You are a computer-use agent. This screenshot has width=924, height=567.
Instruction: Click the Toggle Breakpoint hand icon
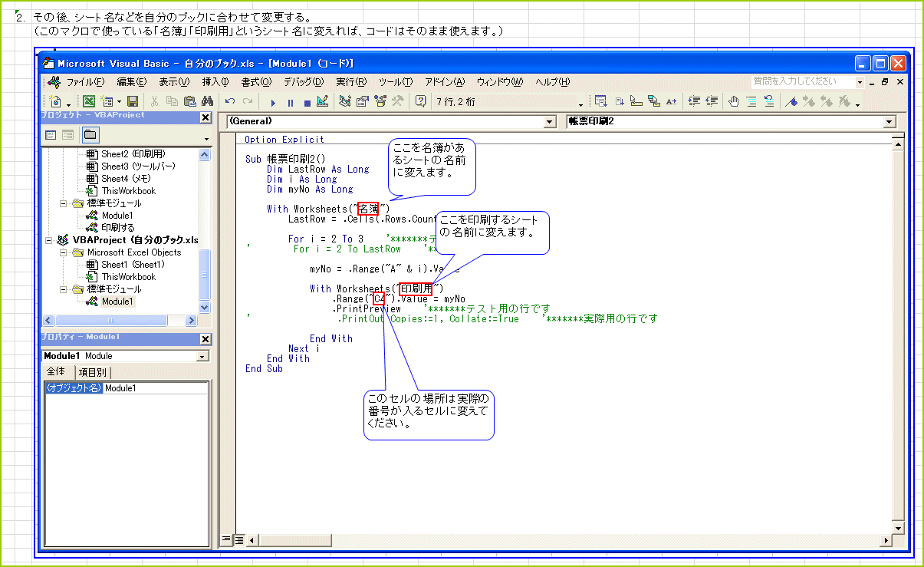point(733,101)
